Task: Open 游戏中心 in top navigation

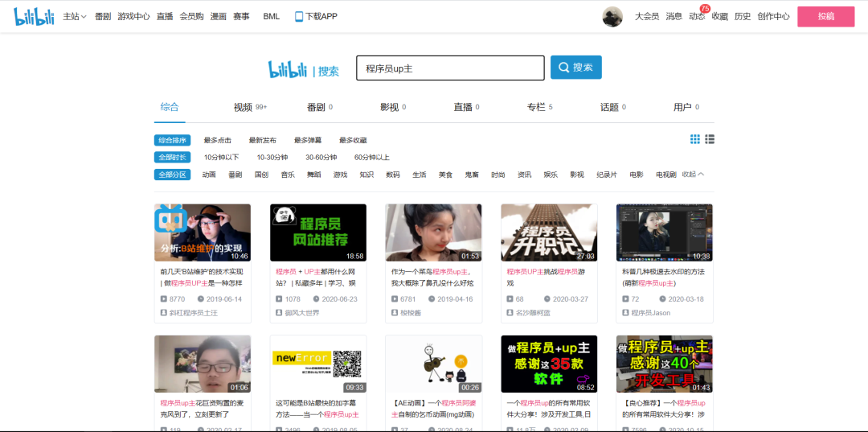Action: tap(133, 17)
